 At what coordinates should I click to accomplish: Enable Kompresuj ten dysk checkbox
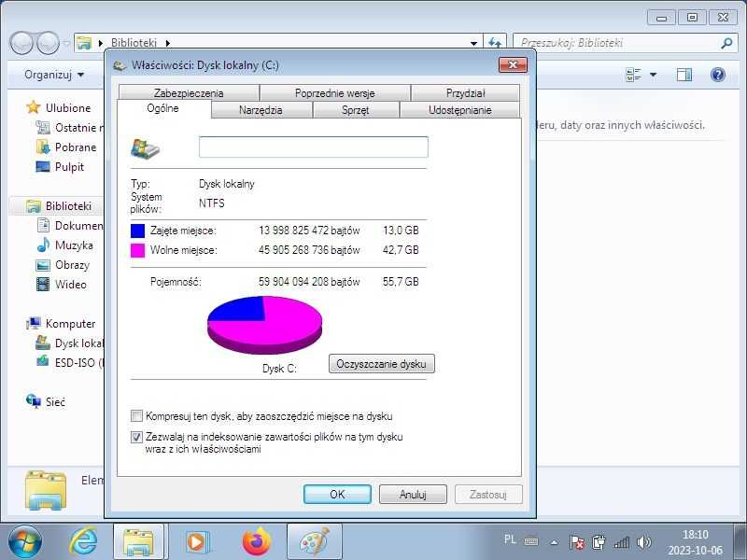[136, 416]
